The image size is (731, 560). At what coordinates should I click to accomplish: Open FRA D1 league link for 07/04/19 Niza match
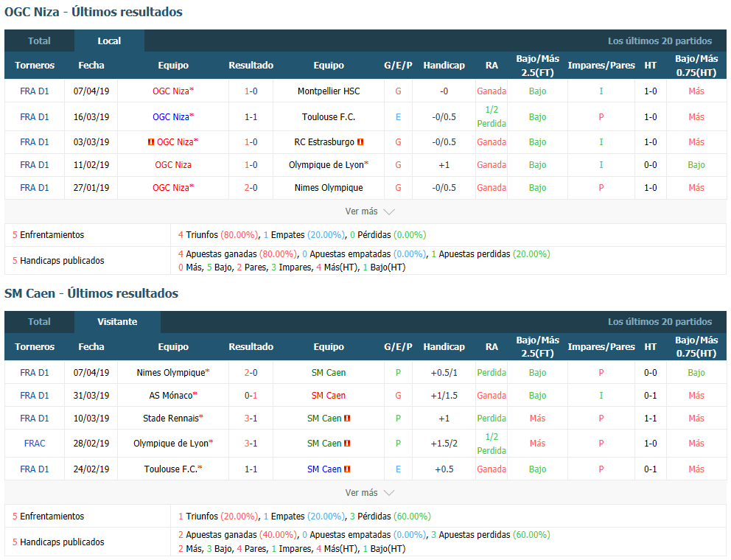click(x=35, y=91)
